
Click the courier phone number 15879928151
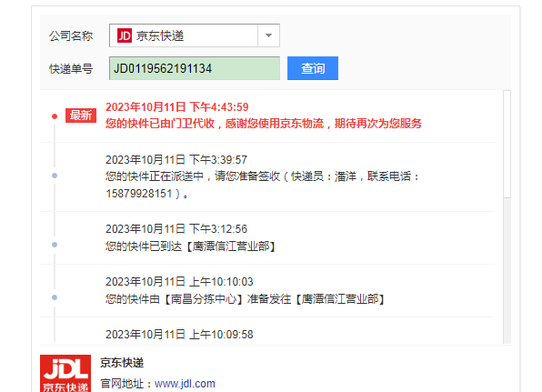138,194
